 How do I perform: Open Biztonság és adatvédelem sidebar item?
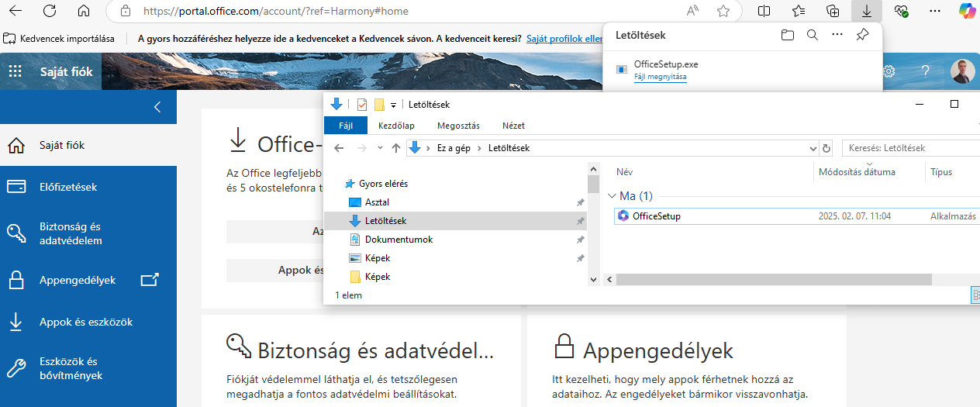[88, 233]
